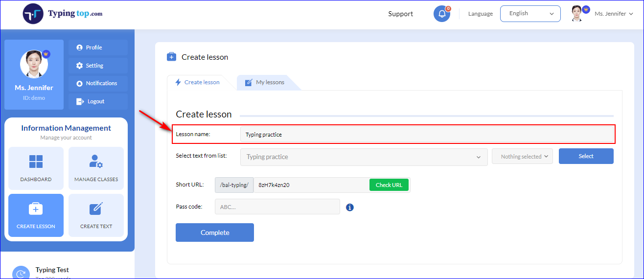This screenshot has width=644, height=279.
Task: Focus the Pass code input field
Action: (x=277, y=207)
